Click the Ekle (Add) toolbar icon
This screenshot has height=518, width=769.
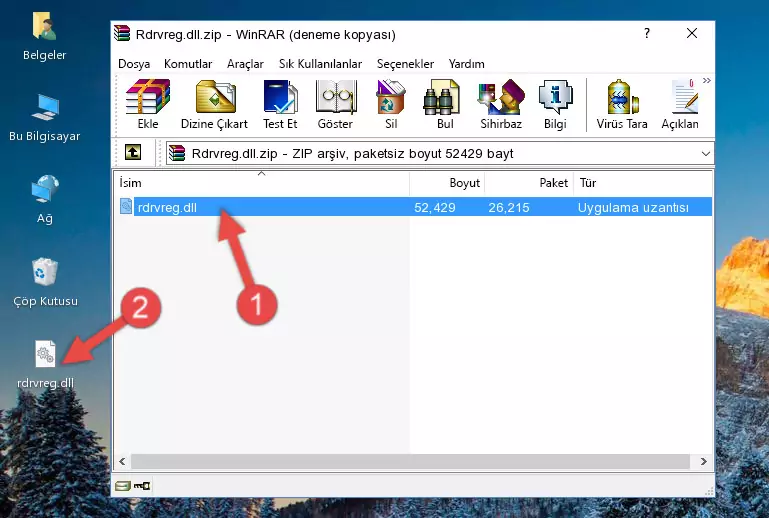click(x=148, y=104)
